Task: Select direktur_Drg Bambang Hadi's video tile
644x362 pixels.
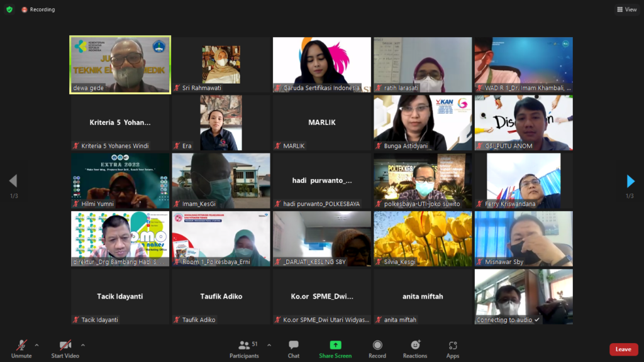Action: 120,239
